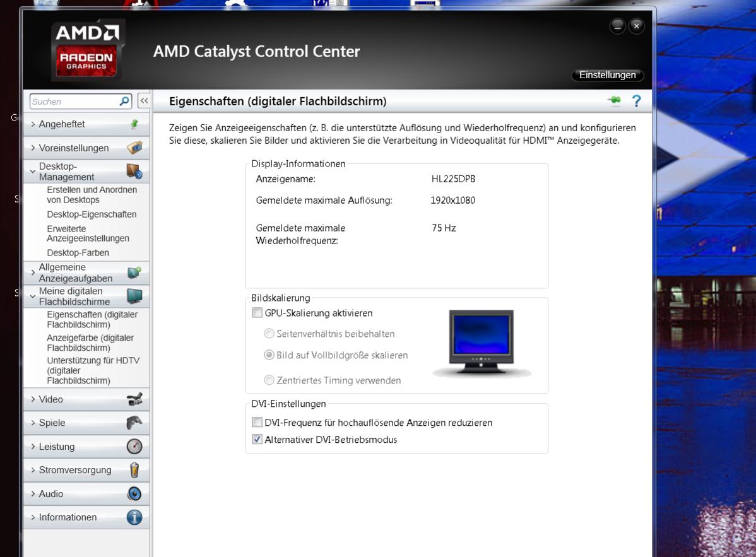Click the Audio speaker icon
756x557 pixels.
pyautogui.click(x=134, y=493)
